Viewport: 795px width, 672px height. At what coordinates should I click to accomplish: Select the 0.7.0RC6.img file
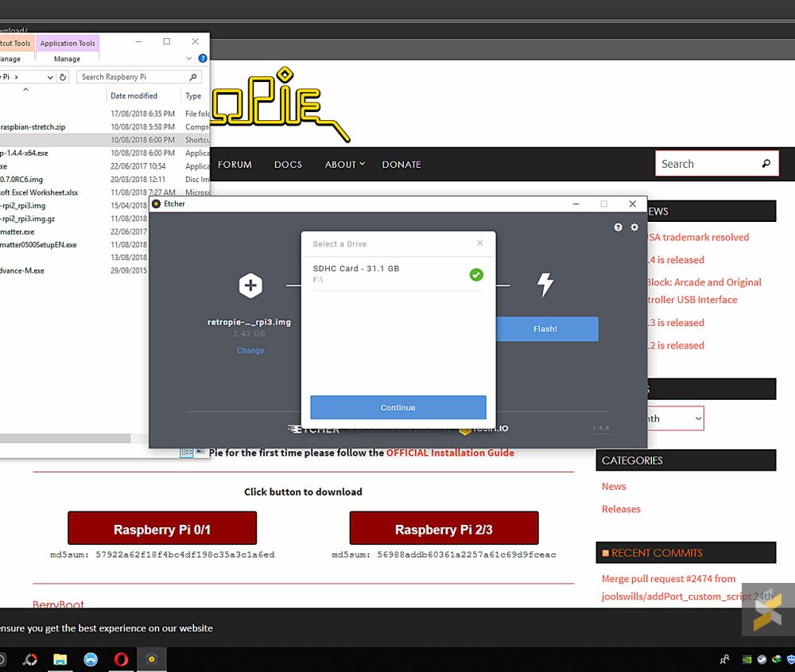pyautogui.click(x=21, y=180)
